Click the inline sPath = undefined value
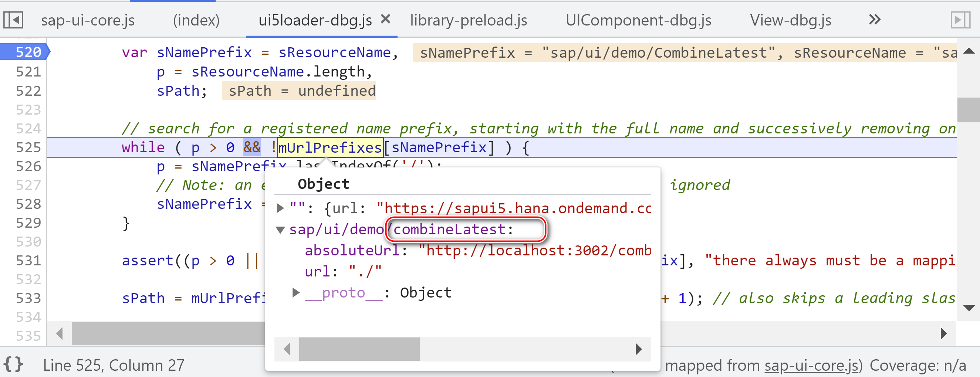Image resolution: width=980 pixels, height=377 pixels. 299,91
